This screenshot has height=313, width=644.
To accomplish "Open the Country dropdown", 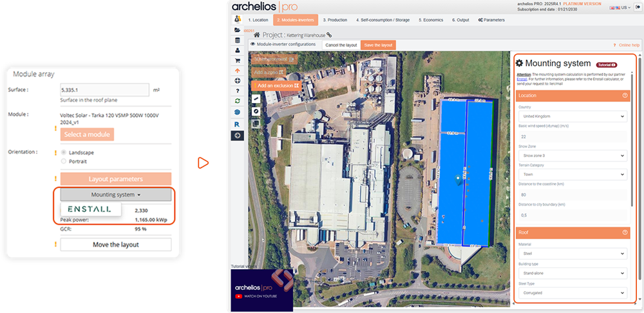I will (571, 117).
